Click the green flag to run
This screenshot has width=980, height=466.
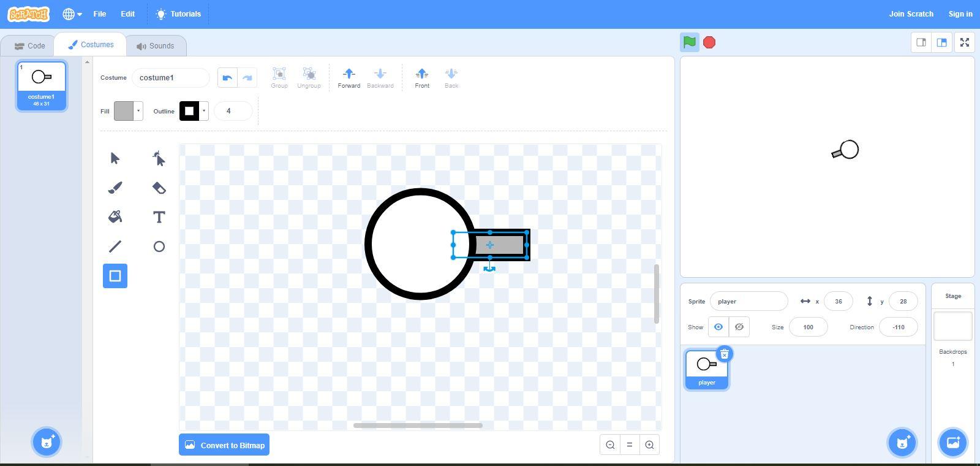pos(690,42)
